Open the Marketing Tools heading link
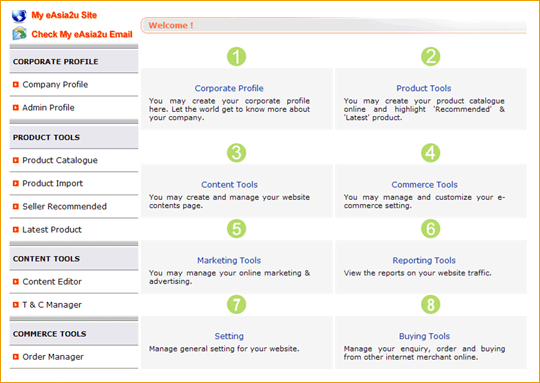This screenshot has height=383, width=540. click(x=229, y=260)
